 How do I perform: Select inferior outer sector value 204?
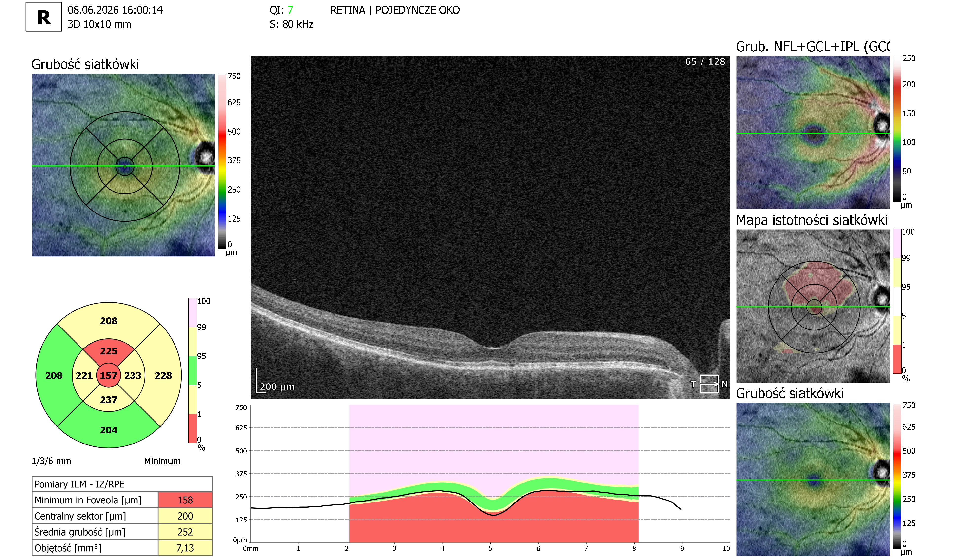pyautogui.click(x=109, y=430)
